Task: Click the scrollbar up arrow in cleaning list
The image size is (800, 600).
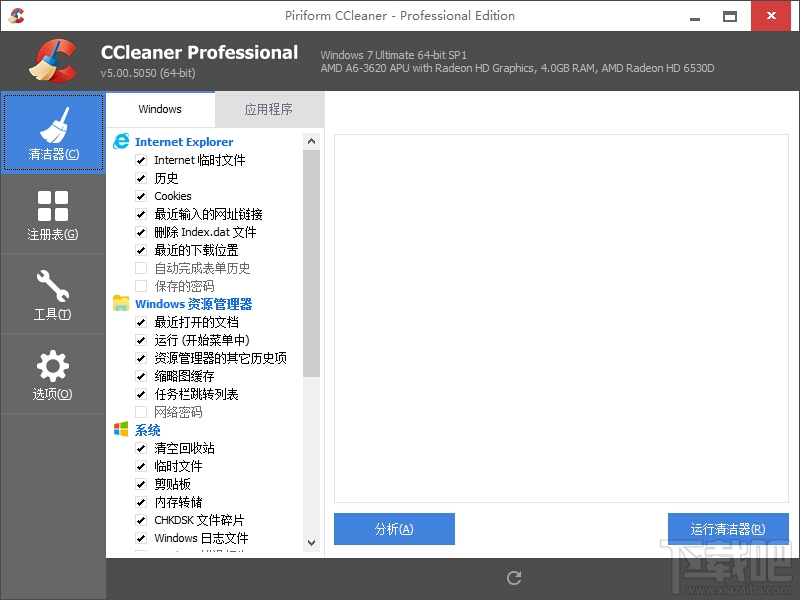Action: (x=312, y=140)
